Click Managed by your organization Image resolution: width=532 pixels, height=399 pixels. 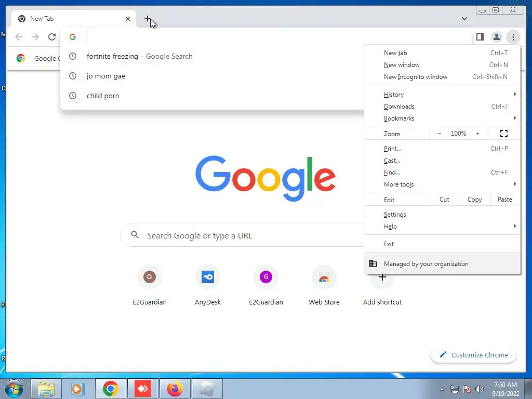443,263
